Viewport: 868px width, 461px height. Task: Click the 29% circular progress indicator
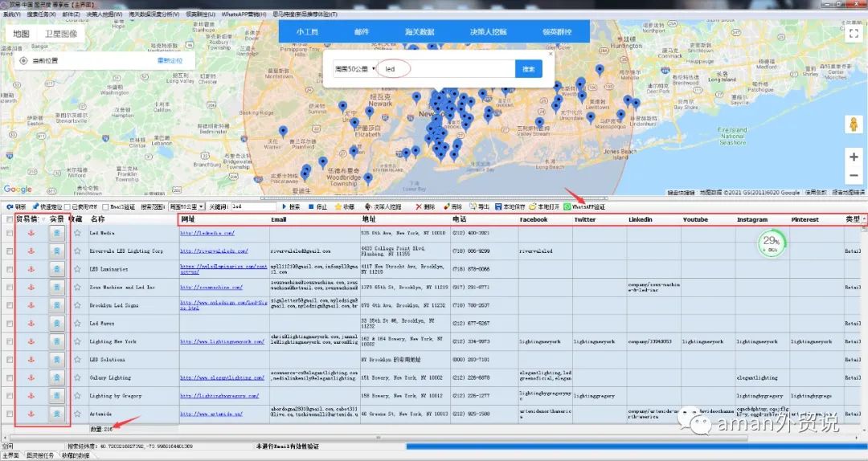click(x=771, y=242)
